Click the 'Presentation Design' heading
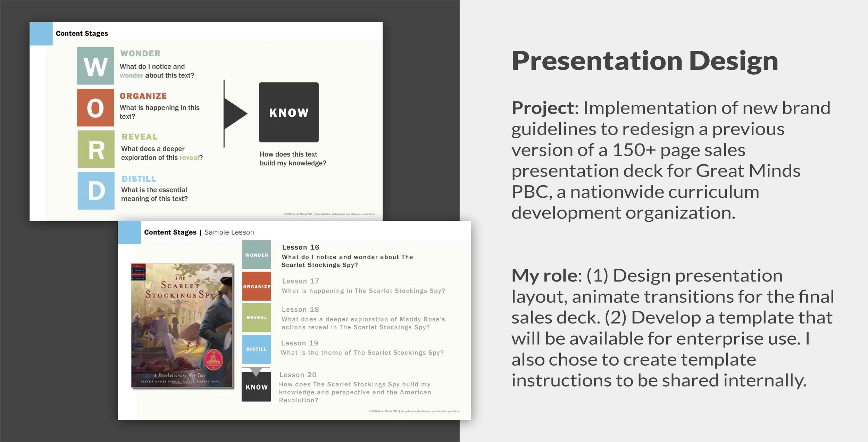The width and height of the screenshot is (868, 442). 645,61
